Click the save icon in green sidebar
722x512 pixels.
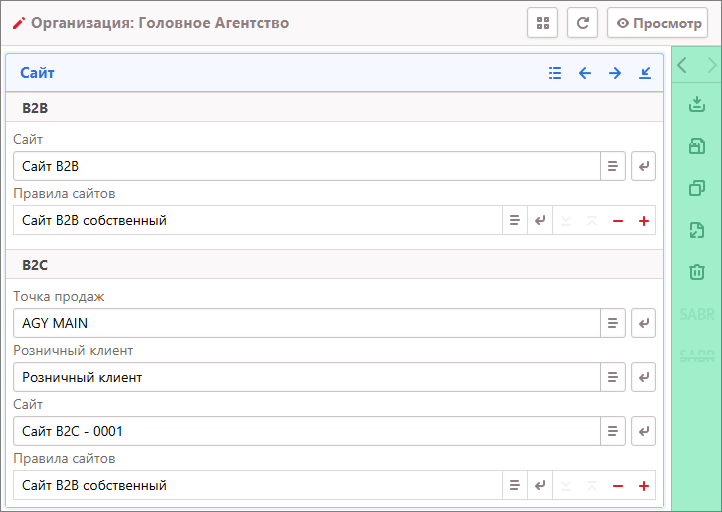[697, 147]
